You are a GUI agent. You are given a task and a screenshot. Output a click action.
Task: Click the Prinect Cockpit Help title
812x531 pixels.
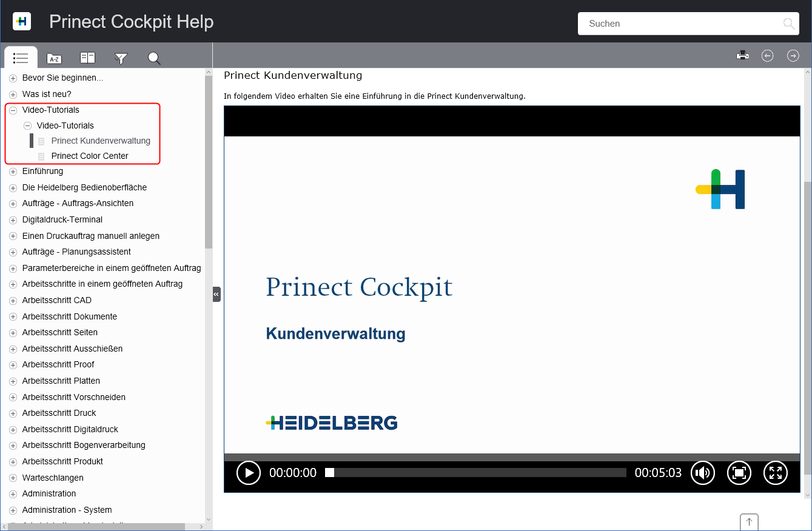point(131,22)
